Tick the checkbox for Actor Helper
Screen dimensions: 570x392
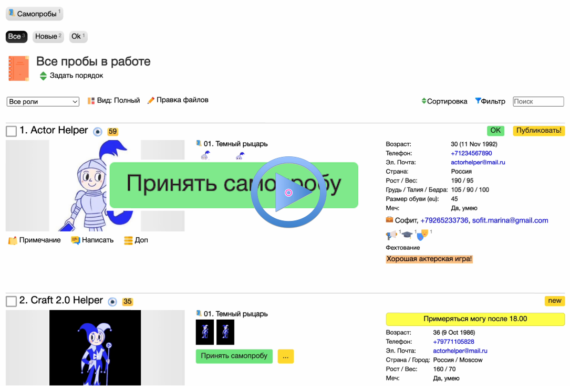(11, 131)
